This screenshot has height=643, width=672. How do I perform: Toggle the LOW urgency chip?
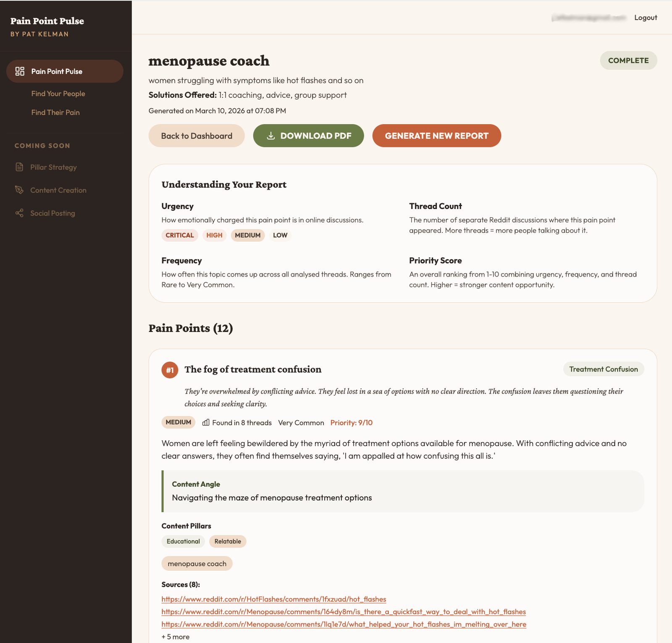tap(280, 235)
